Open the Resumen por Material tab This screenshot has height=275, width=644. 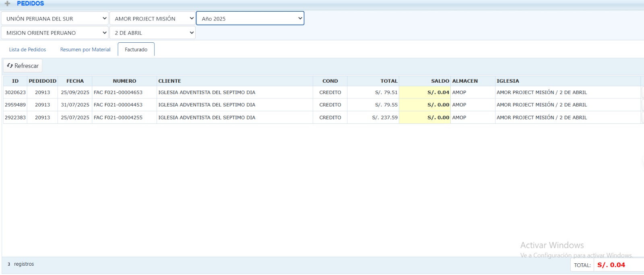pos(85,50)
